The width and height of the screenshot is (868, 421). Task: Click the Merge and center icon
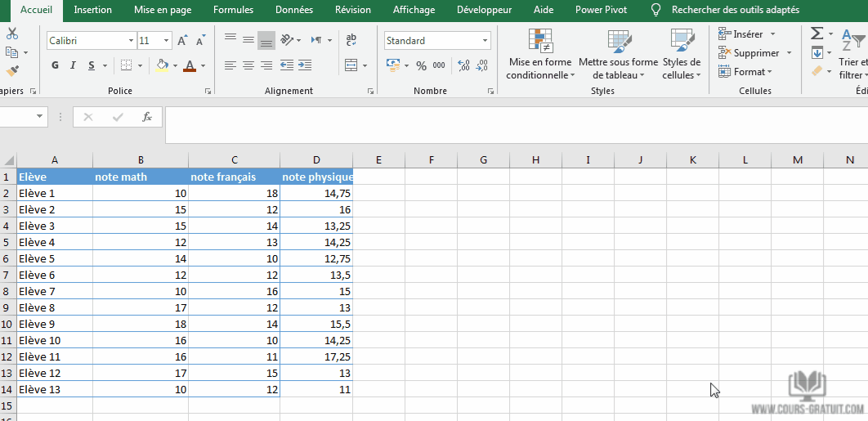click(351, 65)
